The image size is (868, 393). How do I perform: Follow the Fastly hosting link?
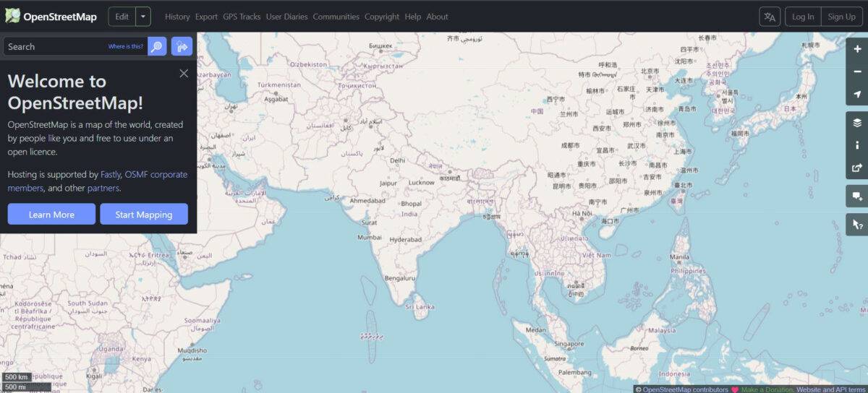tap(110, 174)
